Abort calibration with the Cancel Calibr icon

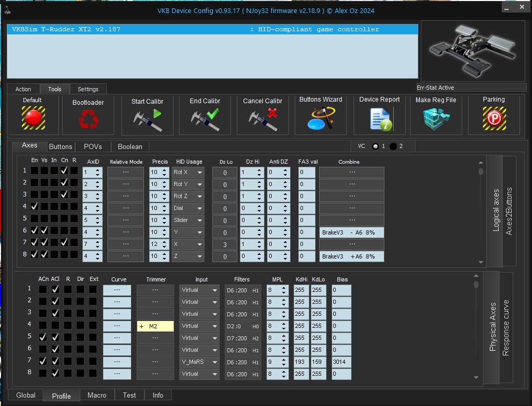click(x=263, y=120)
